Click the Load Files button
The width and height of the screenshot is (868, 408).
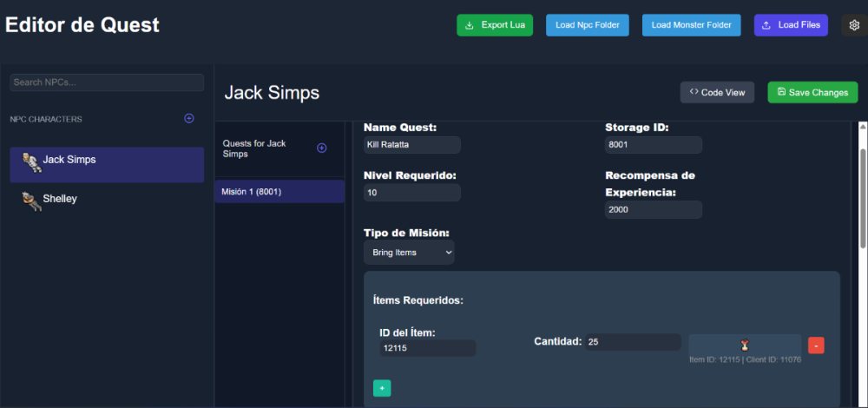(791, 25)
